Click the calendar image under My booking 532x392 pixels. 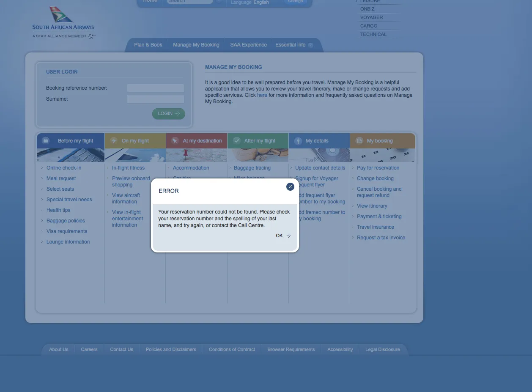(x=383, y=155)
